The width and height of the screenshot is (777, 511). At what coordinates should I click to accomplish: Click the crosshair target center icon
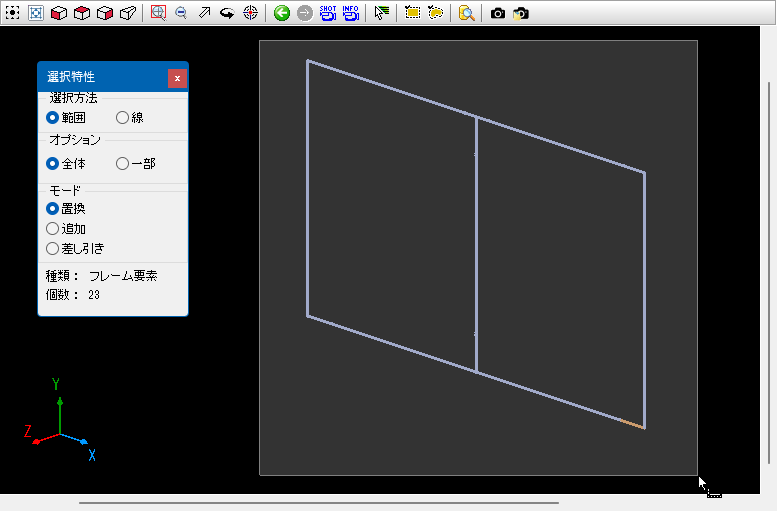pyautogui.click(x=251, y=13)
